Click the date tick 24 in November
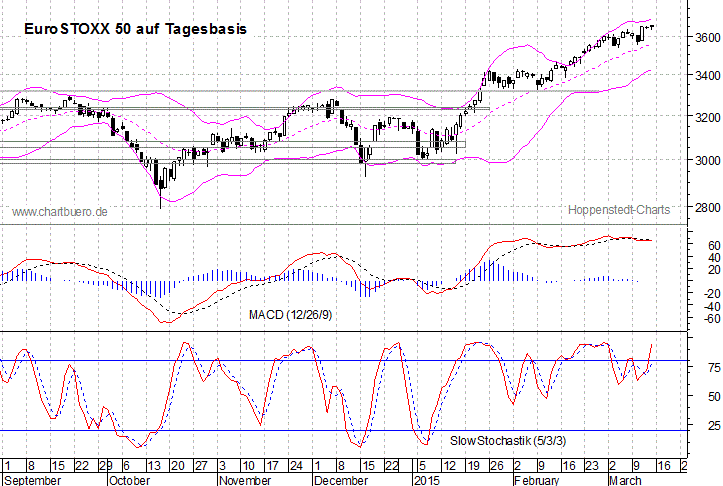This screenshot has height=486, width=723. point(296,466)
